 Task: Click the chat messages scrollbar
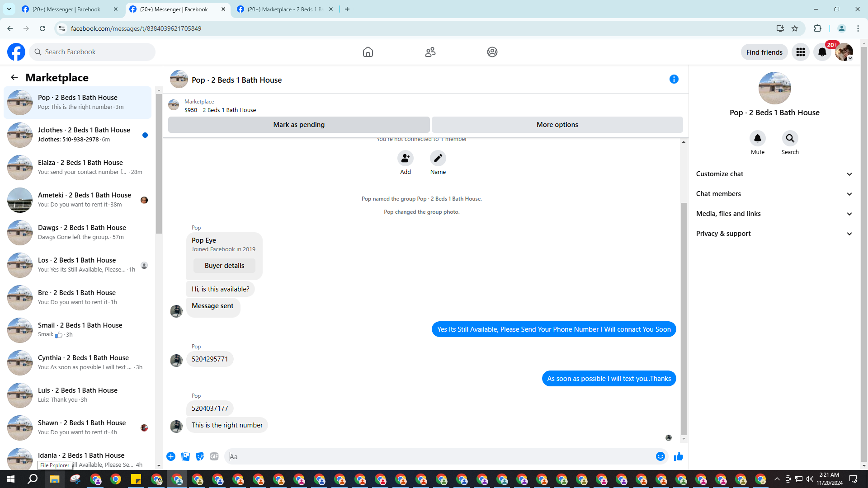(684, 319)
